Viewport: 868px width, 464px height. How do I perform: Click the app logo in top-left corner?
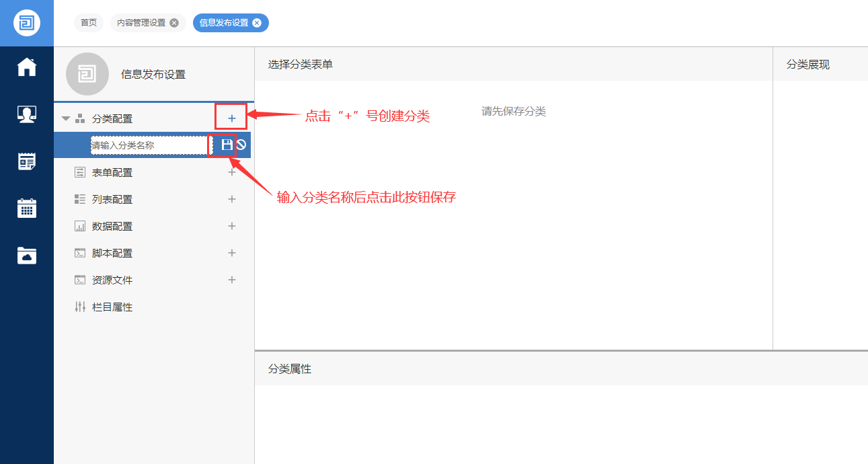[26, 22]
